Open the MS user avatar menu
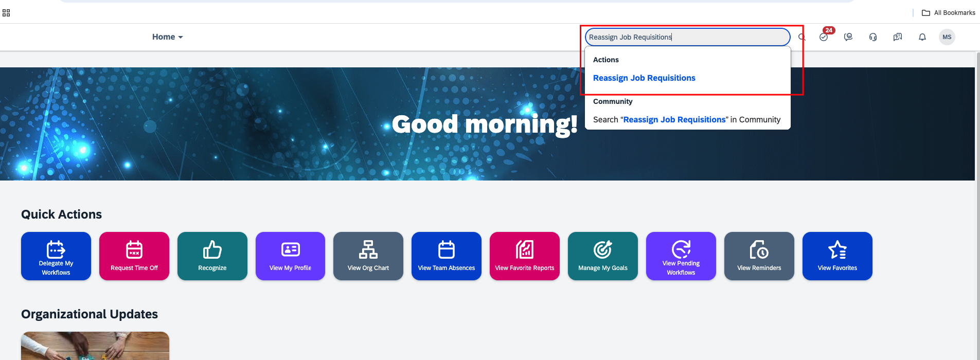Image resolution: width=980 pixels, height=360 pixels. [947, 37]
